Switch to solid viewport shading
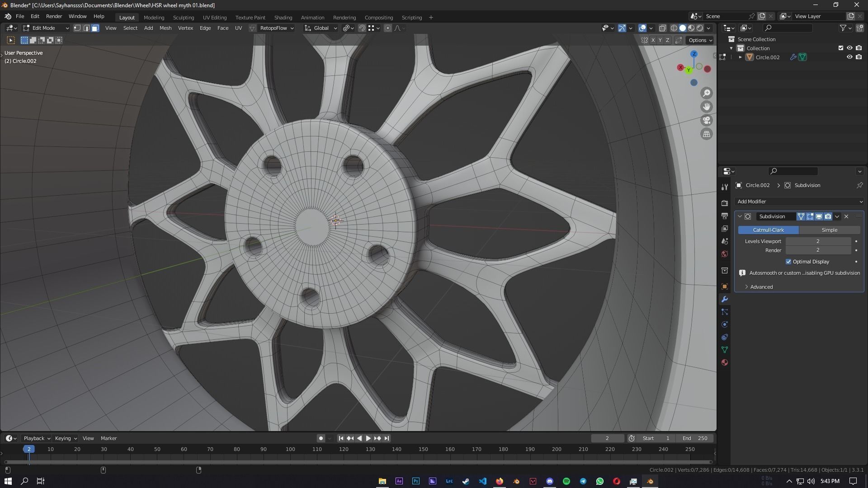This screenshot has height=488, width=868. click(x=683, y=28)
